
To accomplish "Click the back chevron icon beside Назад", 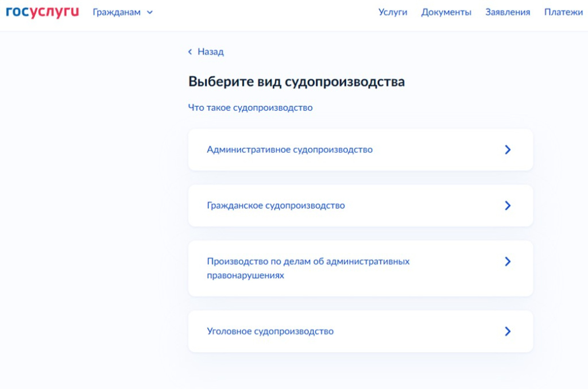I will (190, 52).
